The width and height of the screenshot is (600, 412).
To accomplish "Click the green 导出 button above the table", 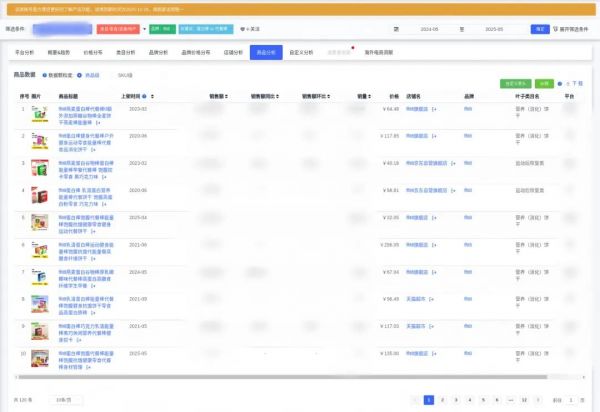I will (x=544, y=84).
